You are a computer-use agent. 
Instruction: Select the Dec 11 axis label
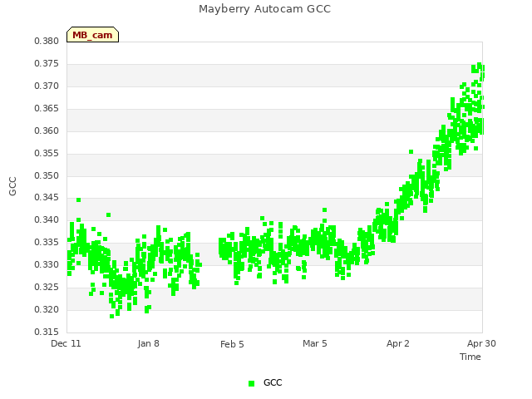coord(66,343)
